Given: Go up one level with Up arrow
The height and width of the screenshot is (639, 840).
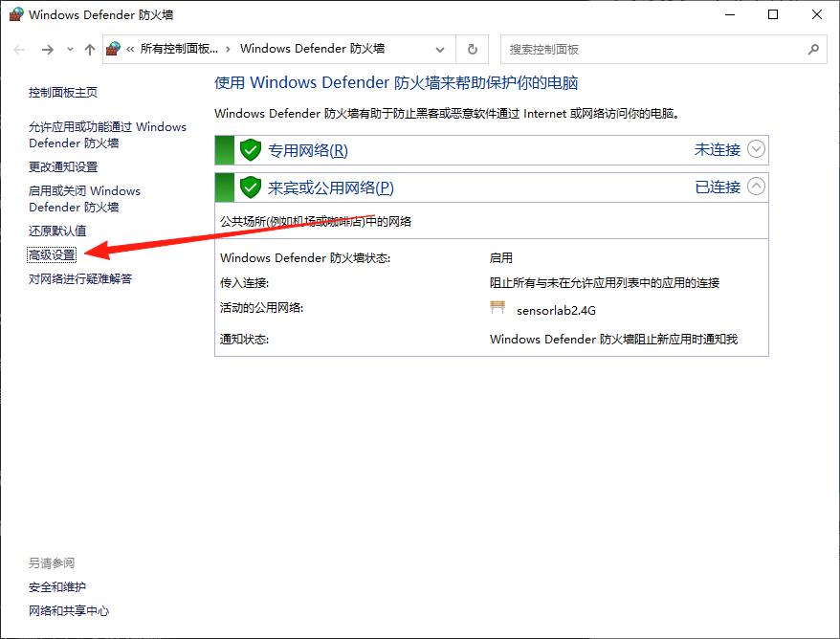Looking at the screenshot, I should pos(90,50).
